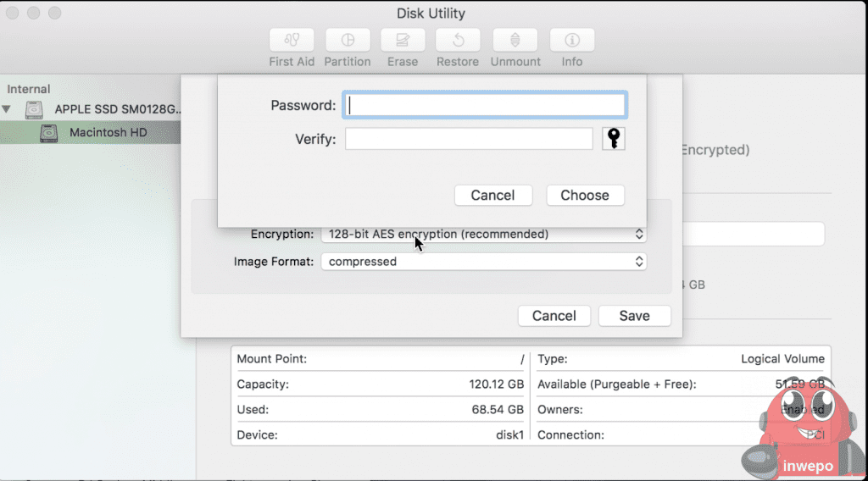
Task: Click the green maximize window button
Action: tap(56, 14)
